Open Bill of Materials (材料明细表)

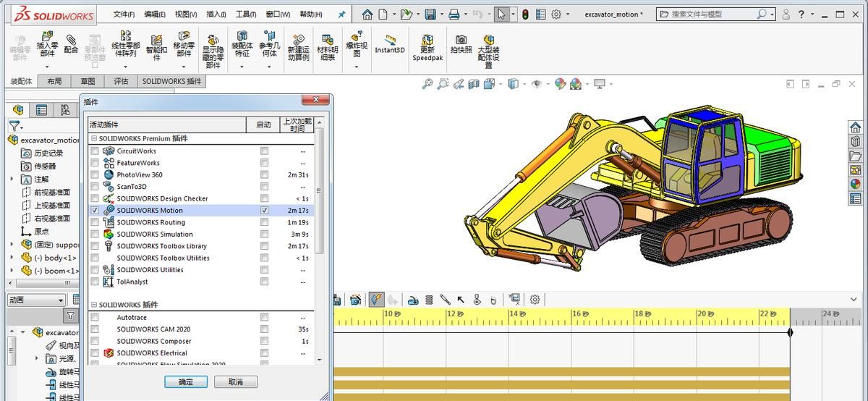(328, 47)
